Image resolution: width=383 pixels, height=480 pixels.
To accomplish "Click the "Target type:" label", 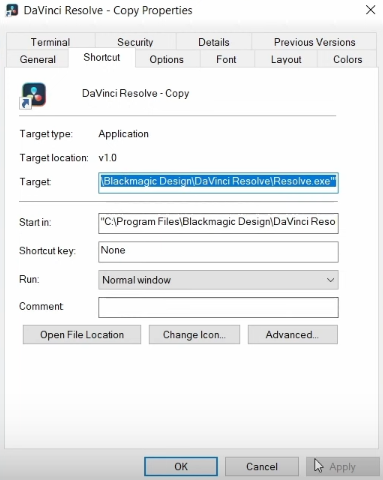I will click(46, 134).
